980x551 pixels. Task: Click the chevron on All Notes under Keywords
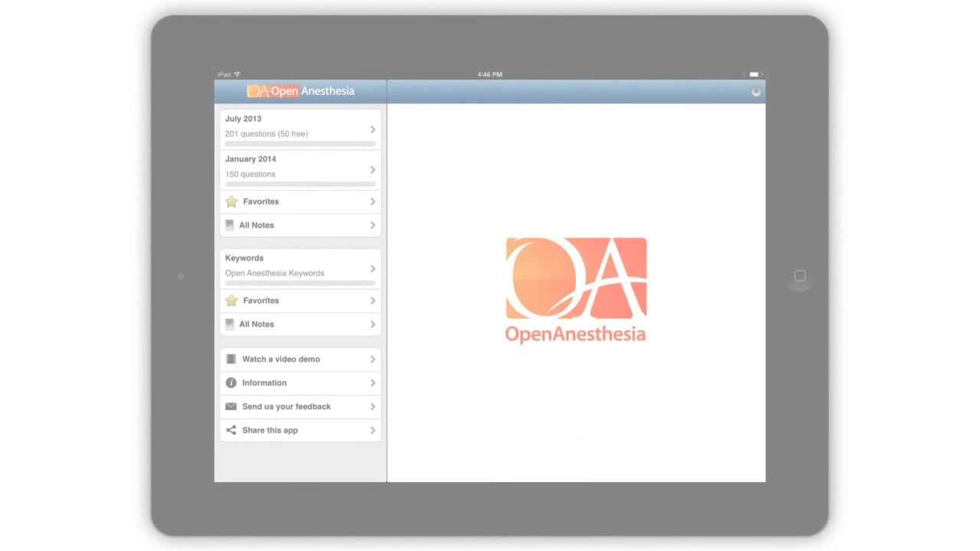(373, 324)
